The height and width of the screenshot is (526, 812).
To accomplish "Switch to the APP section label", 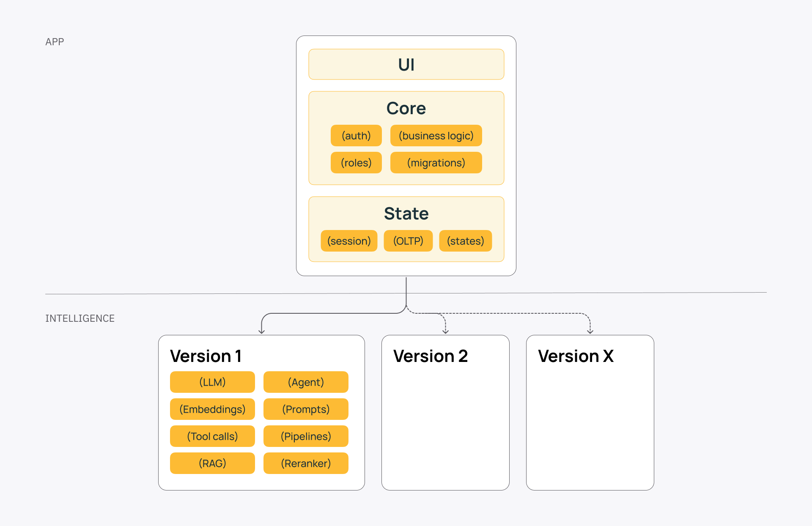I will 55,41.
